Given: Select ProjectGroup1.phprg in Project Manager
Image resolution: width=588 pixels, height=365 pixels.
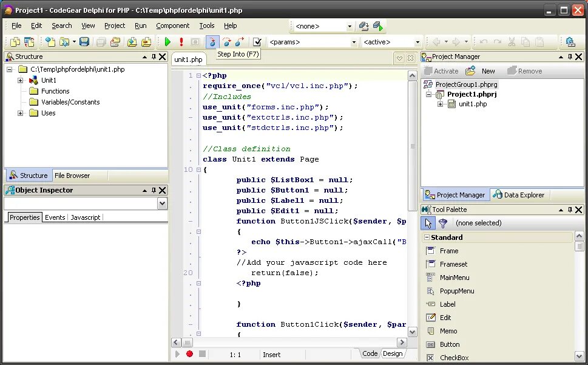Looking at the screenshot, I should [x=466, y=84].
